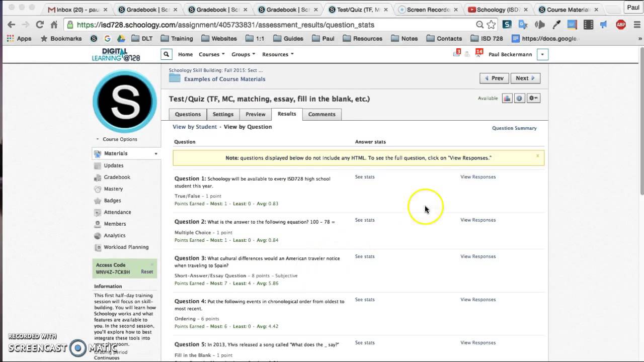Click the Mastery sidebar icon
The width and height of the screenshot is (644, 362).
point(98,189)
